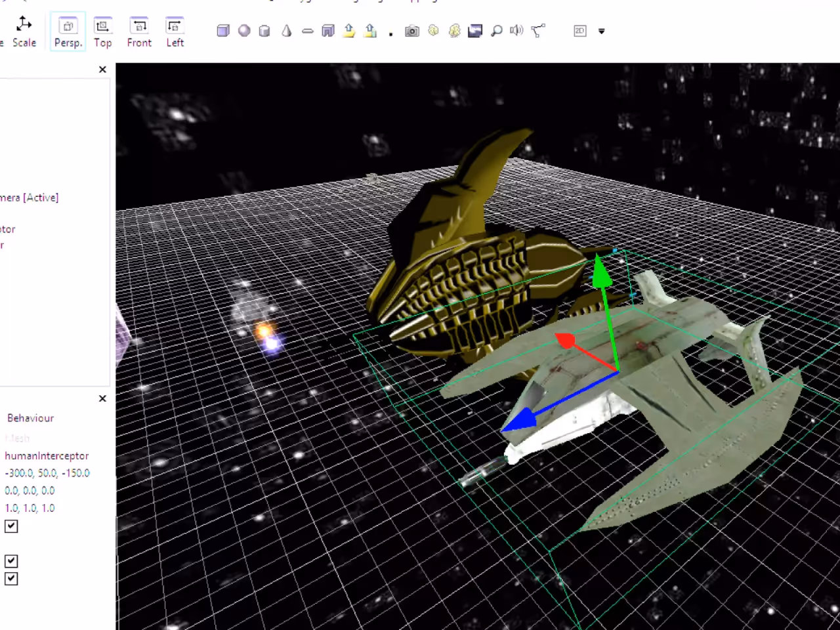The width and height of the screenshot is (840, 630).
Task: Close the scene graph panel
Action: [x=102, y=70]
